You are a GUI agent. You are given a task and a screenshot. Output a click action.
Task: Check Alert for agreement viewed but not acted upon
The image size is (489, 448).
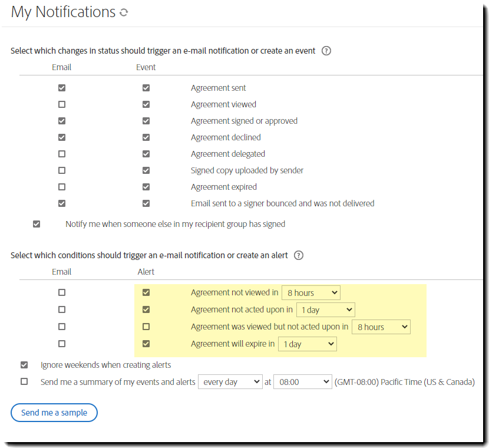pyautogui.click(x=146, y=326)
